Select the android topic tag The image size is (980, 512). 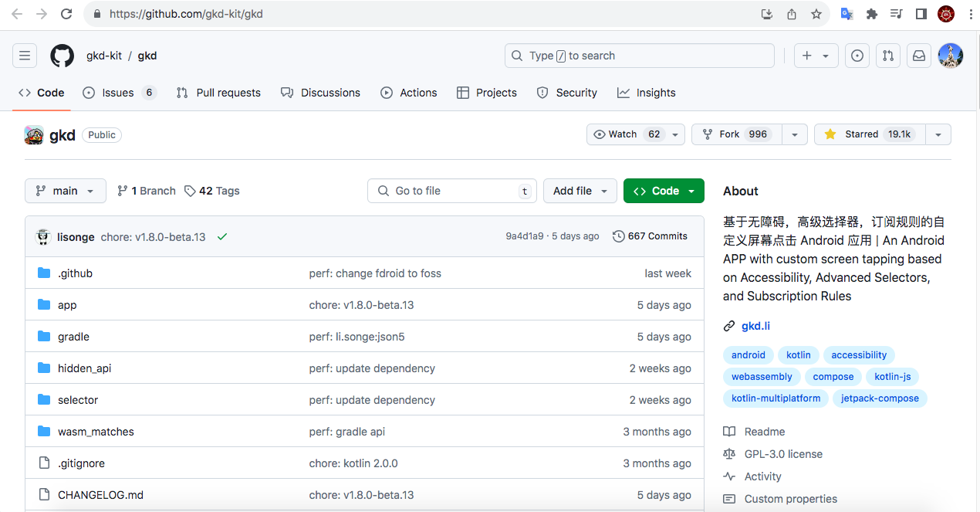tap(749, 355)
